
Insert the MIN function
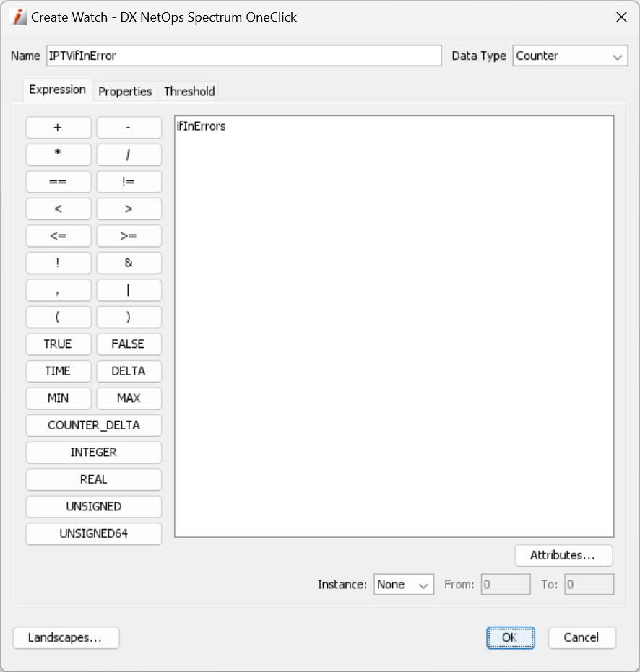coord(59,398)
